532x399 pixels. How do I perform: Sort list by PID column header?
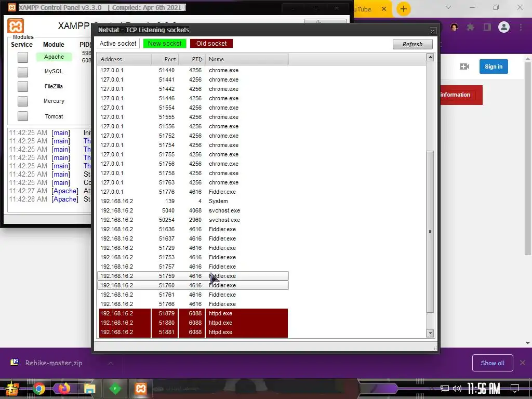coord(192,59)
